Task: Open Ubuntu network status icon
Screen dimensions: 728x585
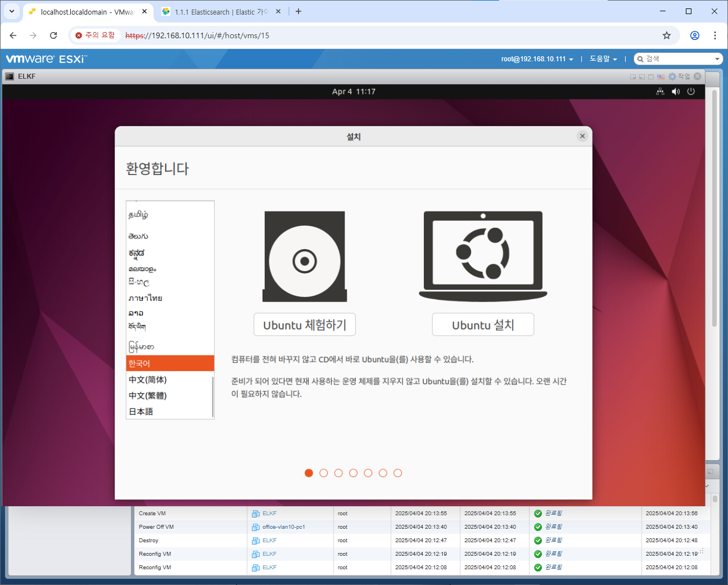Action: [x=661, y=92]
